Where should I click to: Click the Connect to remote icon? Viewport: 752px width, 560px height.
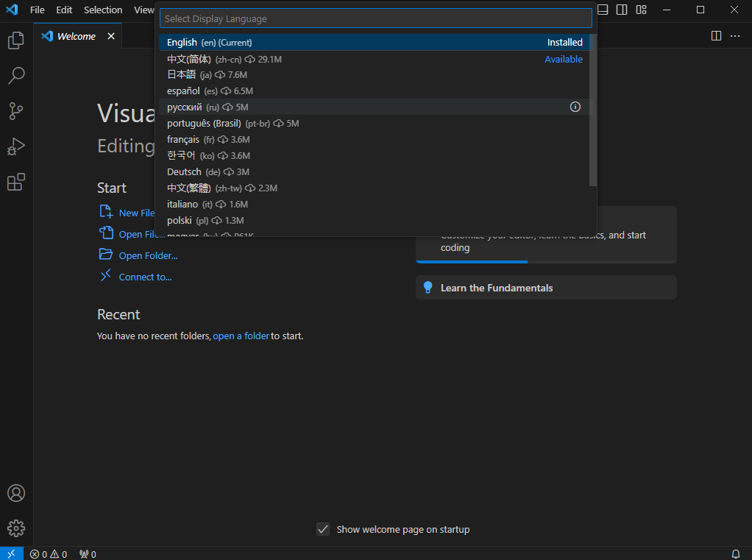click(105, 275)
